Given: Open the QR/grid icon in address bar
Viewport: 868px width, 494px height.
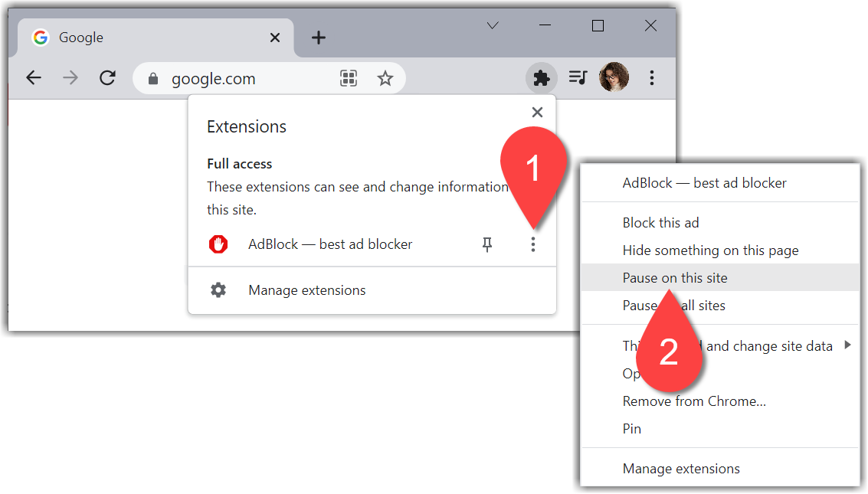Looking at the screenshot, I should click(x=349, y=79).
